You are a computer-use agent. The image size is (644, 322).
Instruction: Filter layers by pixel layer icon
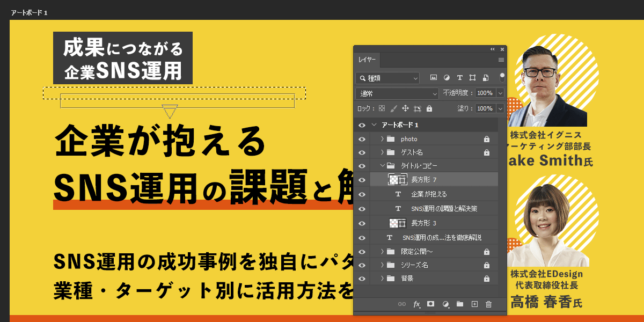[x=434, y=78]
